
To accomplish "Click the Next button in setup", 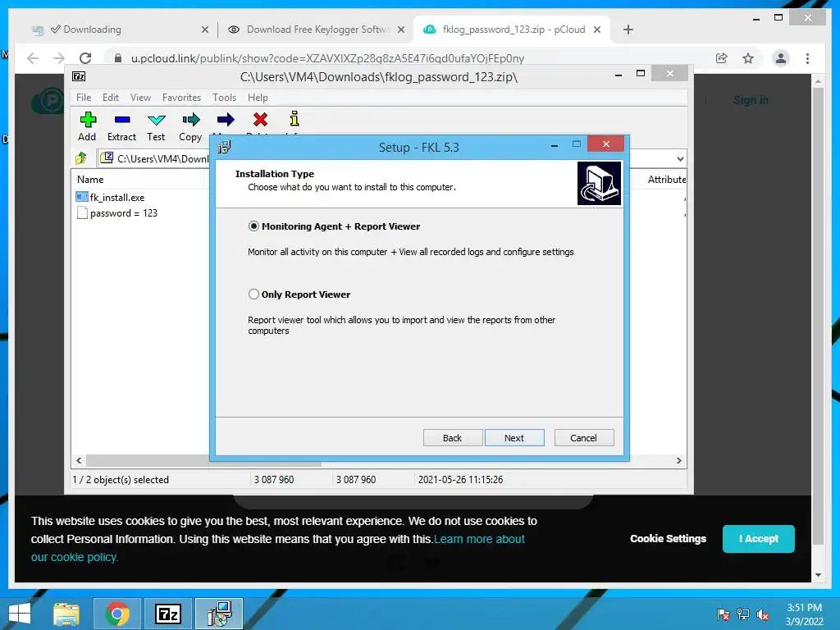I will pos(514,438).
